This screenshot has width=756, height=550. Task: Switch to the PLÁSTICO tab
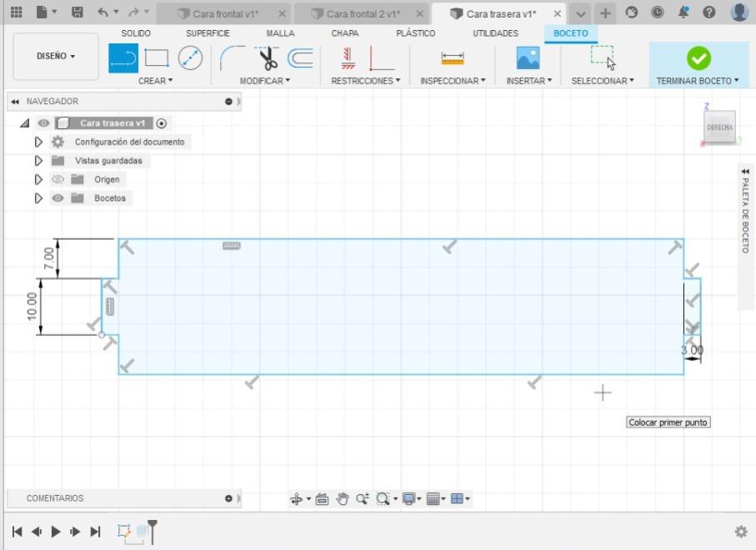click(x=416, y=33)
